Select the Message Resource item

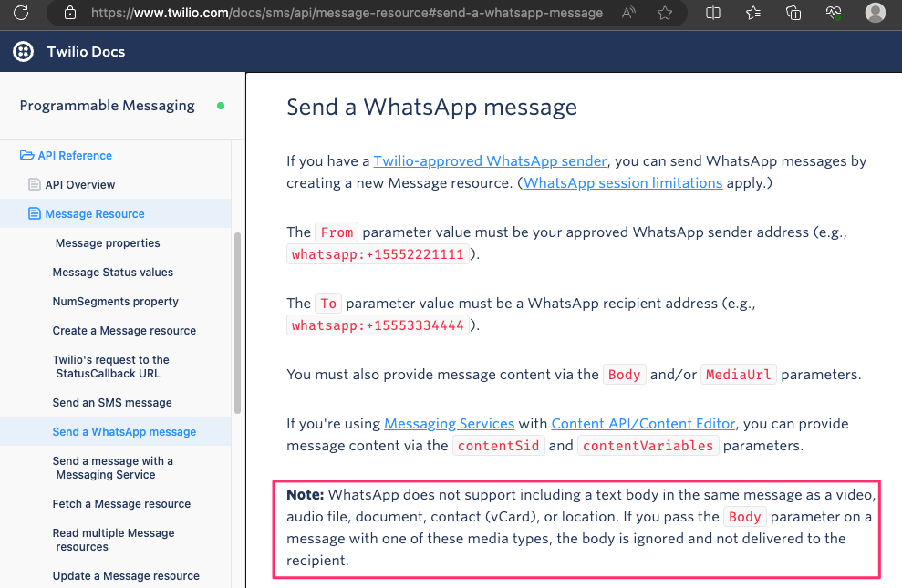coord(95,214)
